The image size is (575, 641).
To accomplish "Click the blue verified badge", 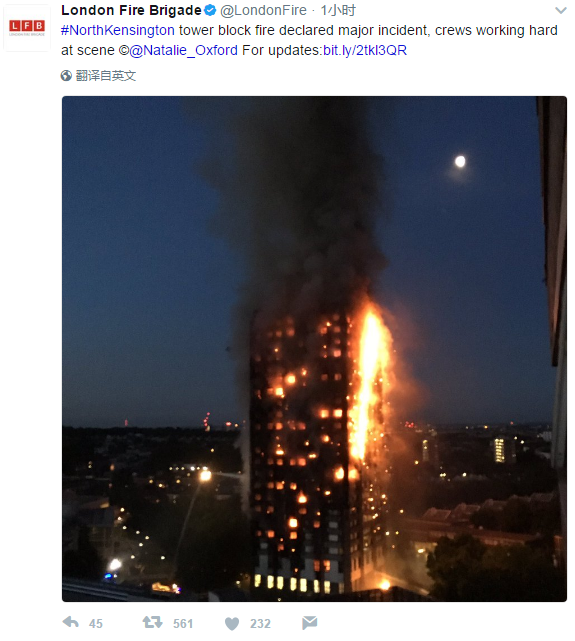I will 210,10.
